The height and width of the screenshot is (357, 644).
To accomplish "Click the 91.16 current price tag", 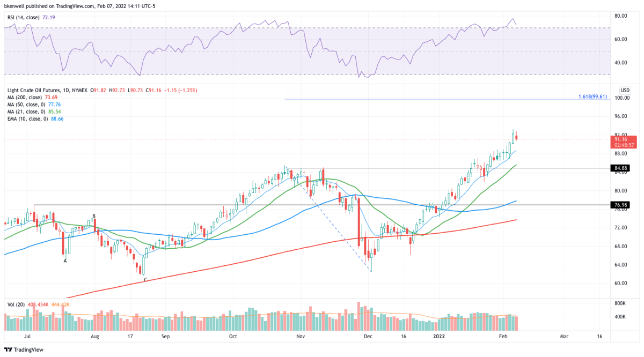I will tap(625, 139).
